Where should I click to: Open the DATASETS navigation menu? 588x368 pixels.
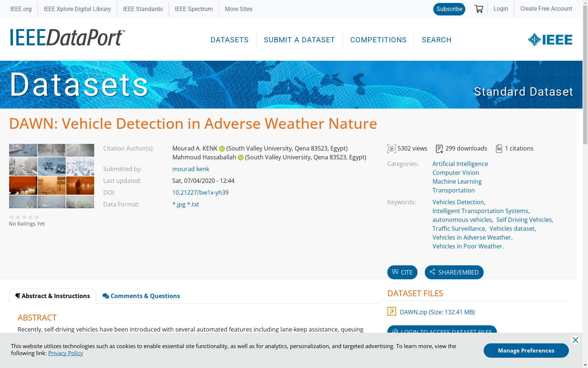click(x=230, y=40)
